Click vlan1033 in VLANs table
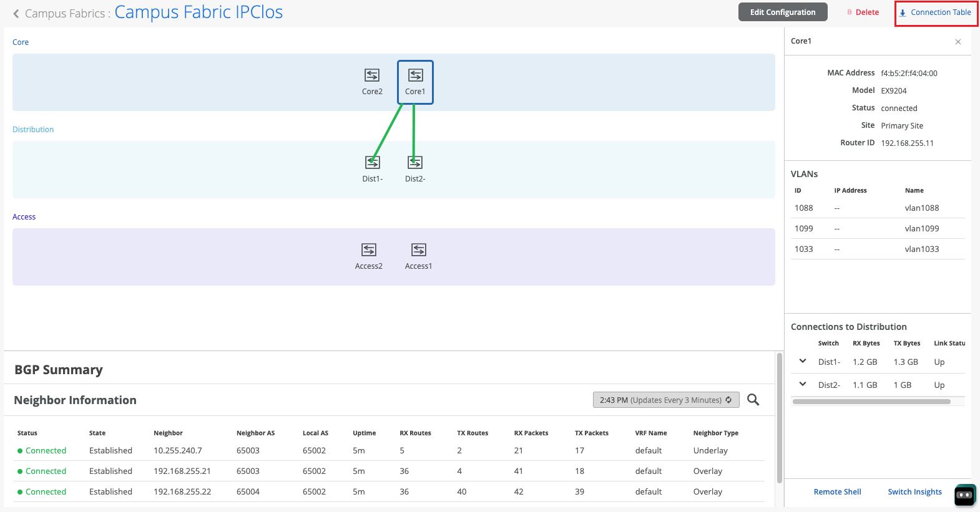 tap(921, 249)
